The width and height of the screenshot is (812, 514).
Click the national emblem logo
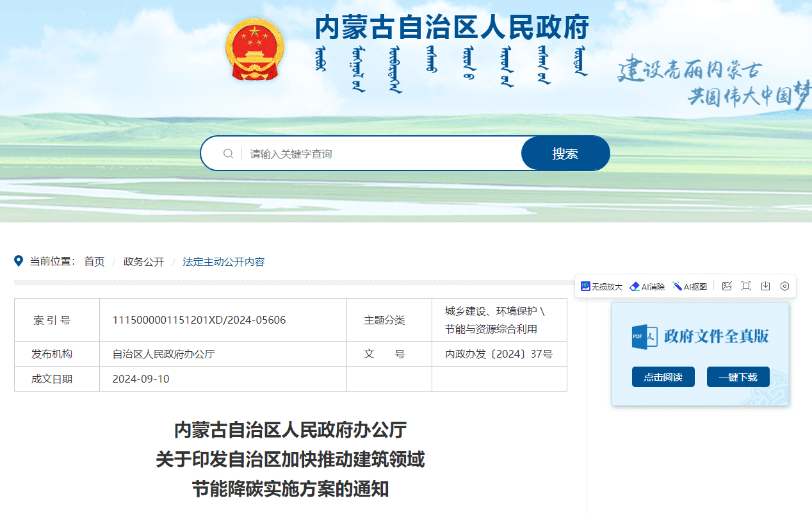254,50
